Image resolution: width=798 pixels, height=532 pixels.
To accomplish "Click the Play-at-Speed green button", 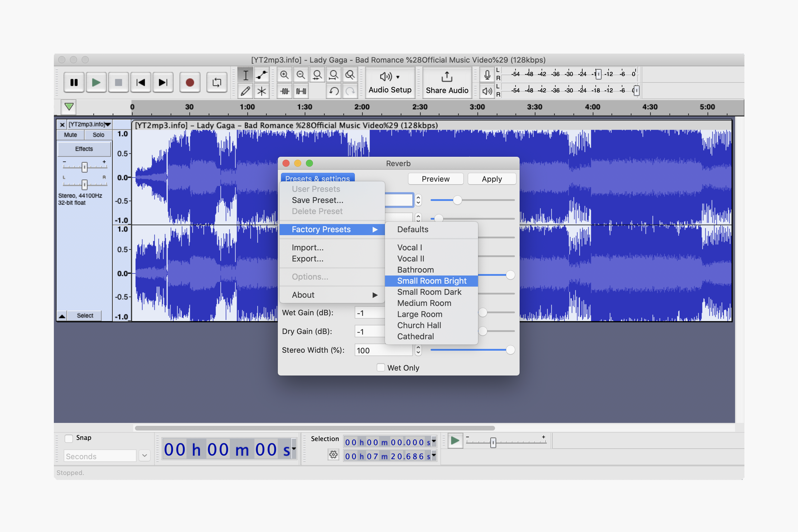I will [x=455, y=441].
